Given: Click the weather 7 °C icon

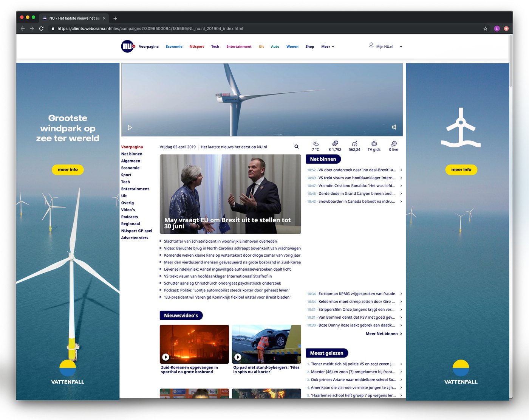Looking at the screenshot, I should point(316,144).
